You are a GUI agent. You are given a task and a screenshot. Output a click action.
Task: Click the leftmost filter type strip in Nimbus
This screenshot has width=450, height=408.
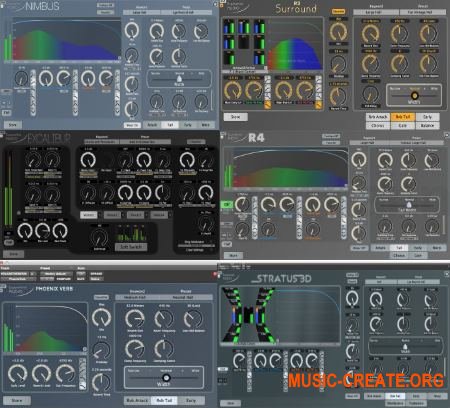point(33,92)
